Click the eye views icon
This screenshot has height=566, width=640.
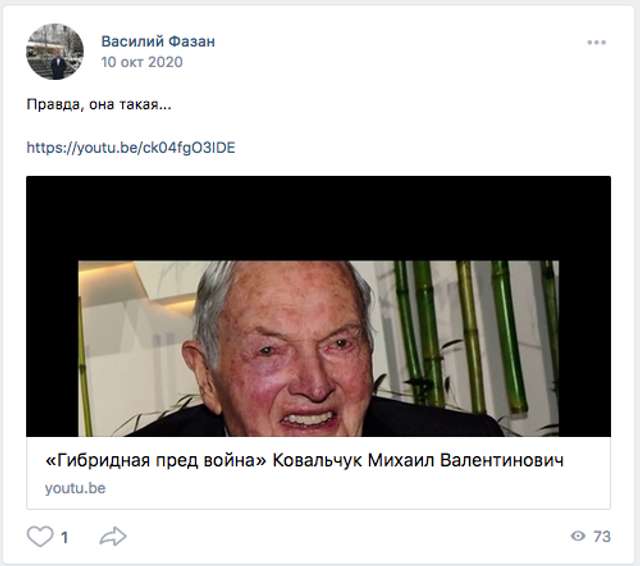[578, 536]
